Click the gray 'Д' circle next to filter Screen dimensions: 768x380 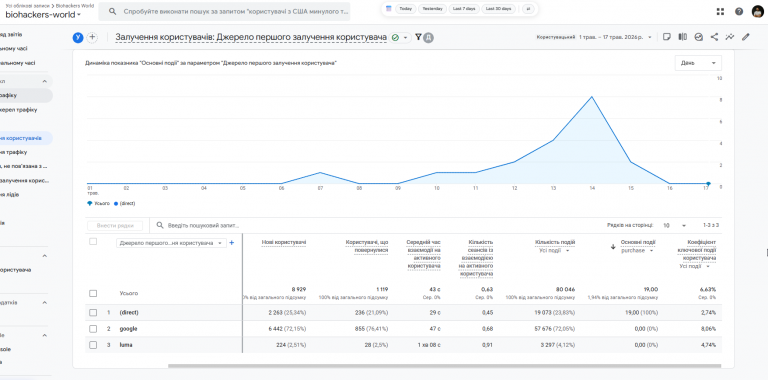coord(428,37)
